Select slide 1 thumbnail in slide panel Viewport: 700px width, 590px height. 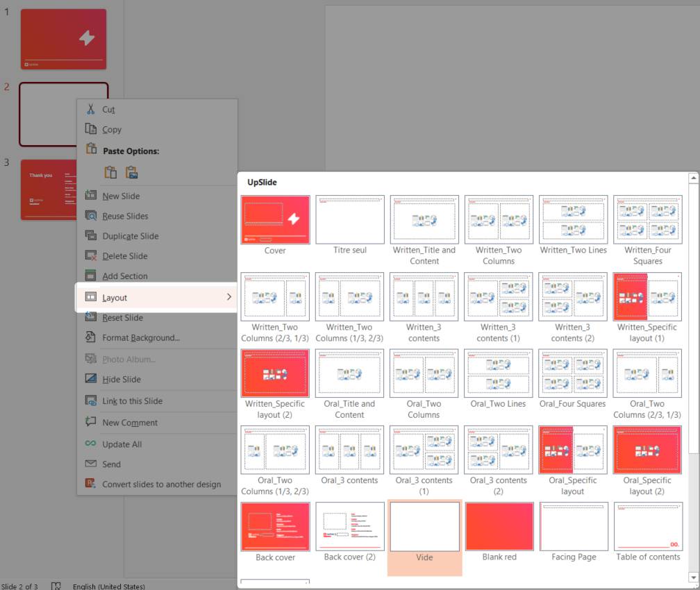pyautogui.click(x=63, y=39)
